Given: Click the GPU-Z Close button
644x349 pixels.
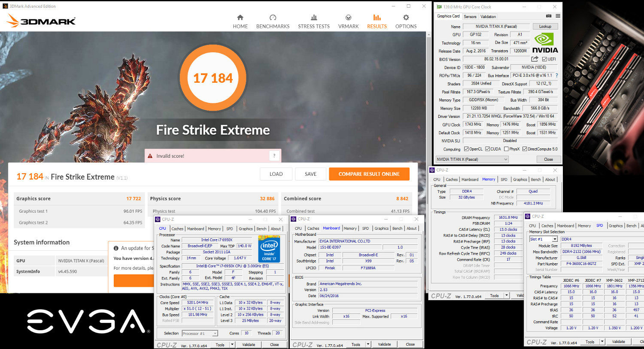Looking at the screenshot, I should point(548,159).
